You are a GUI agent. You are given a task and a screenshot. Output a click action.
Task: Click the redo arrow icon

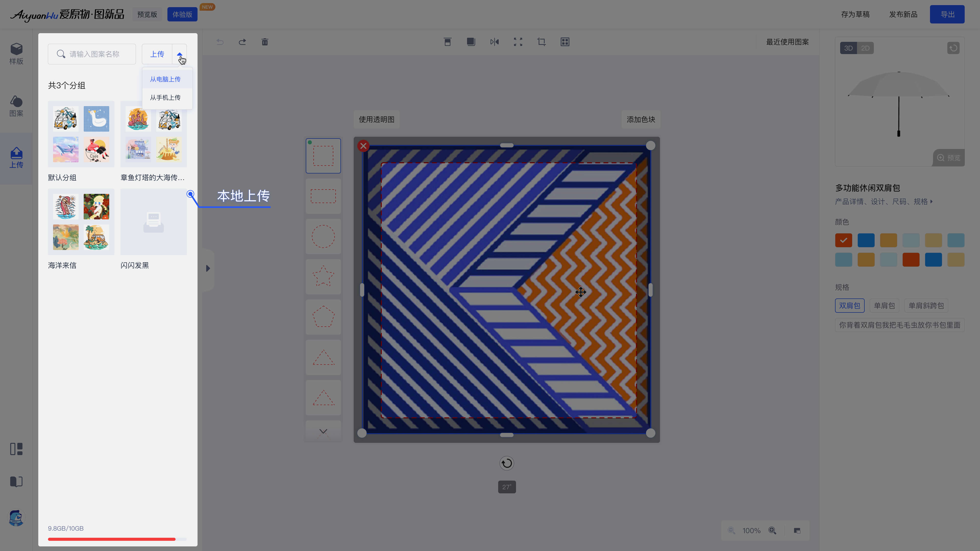point(242,42)
